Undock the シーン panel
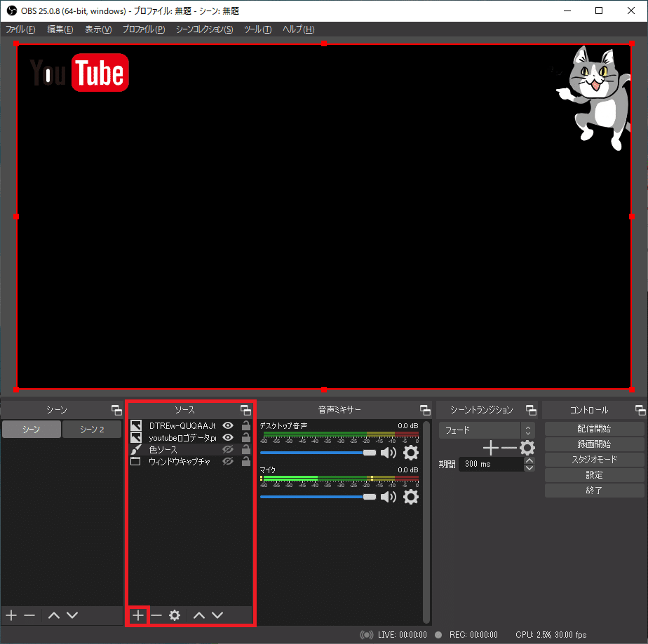The height and width of the screenshot is (644, 648). pyautogui.click(x=116, y=410)
